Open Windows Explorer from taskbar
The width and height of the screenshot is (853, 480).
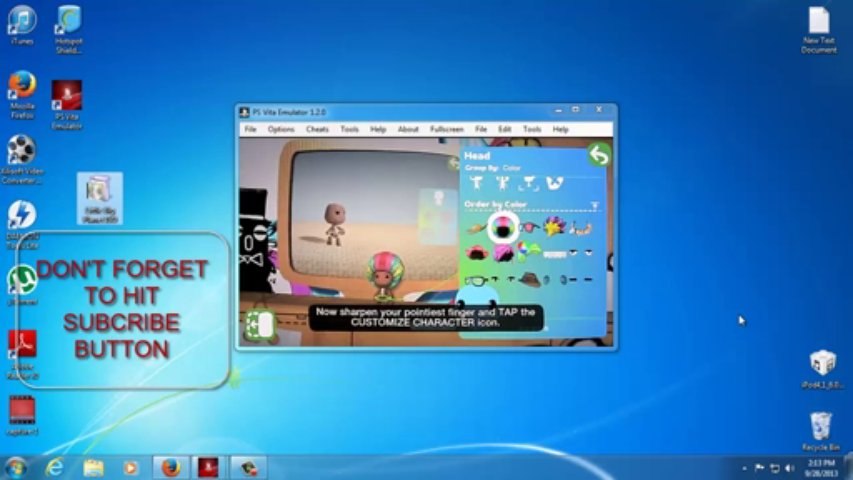click(93, 467)
